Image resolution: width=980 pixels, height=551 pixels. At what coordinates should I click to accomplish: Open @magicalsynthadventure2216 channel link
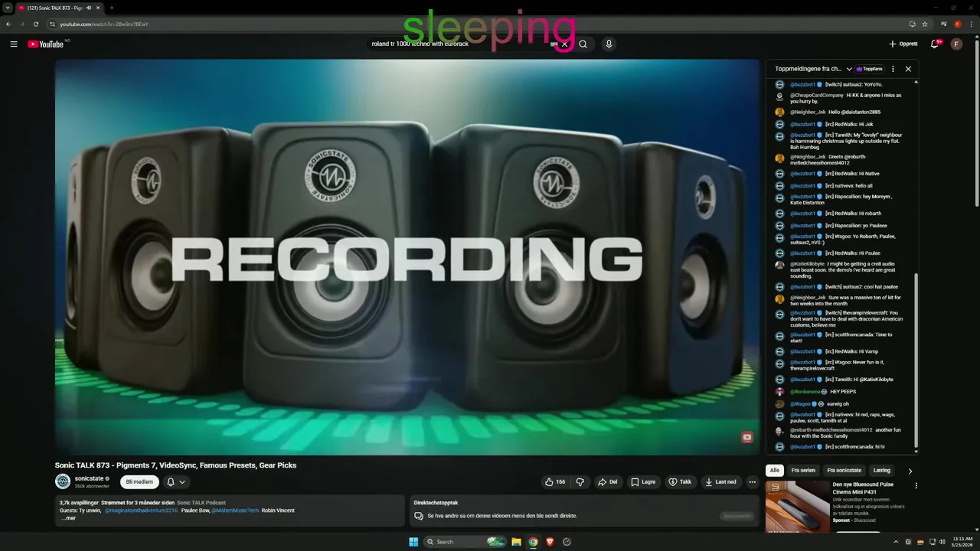tap(141, 510)
